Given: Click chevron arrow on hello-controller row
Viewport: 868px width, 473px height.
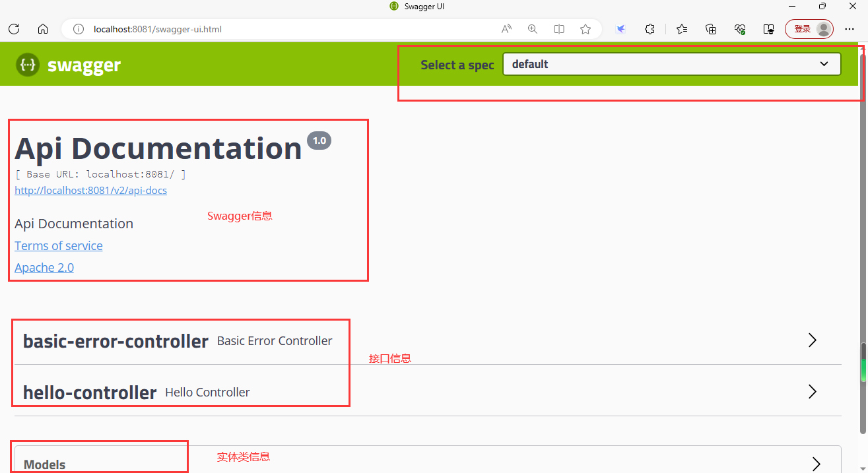Looking at the screenshot, I should [813, 392].
